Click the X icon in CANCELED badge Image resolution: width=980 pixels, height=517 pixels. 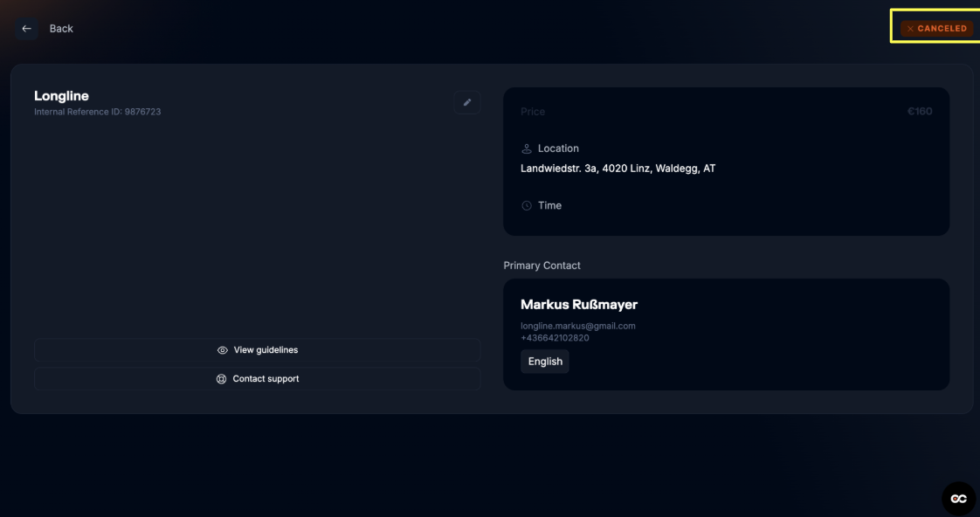pyautogui.click(x=910, y=29)
